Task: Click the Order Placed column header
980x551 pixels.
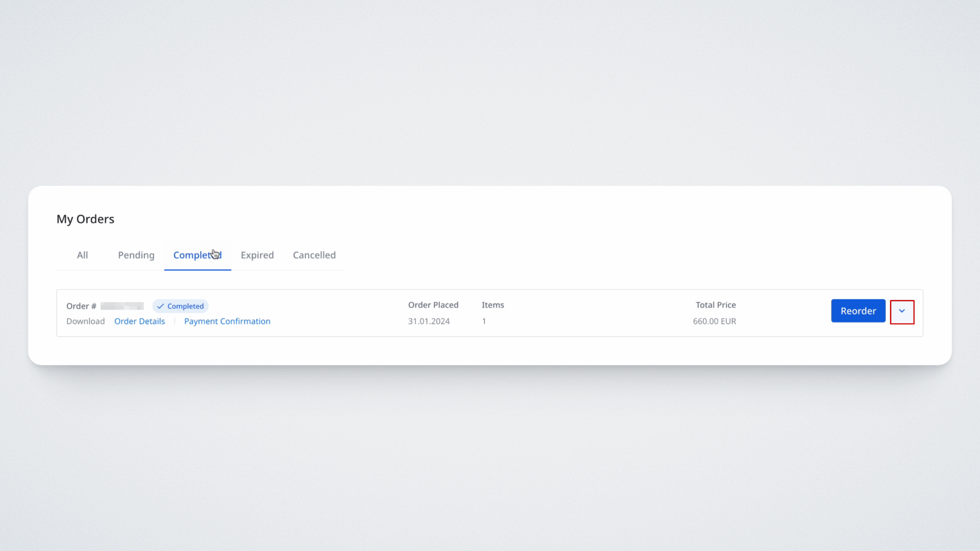Action: [433, 305]
